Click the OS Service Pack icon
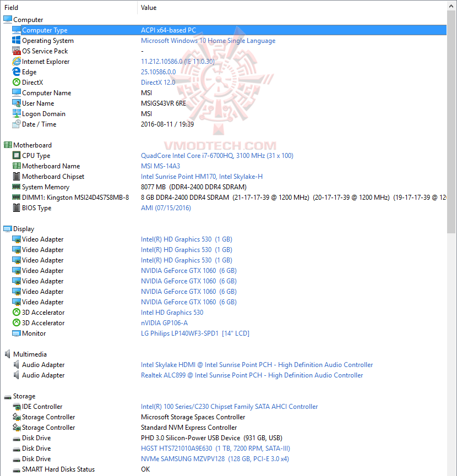The height and width of the screenshot is (476, 457). point(17,51)
